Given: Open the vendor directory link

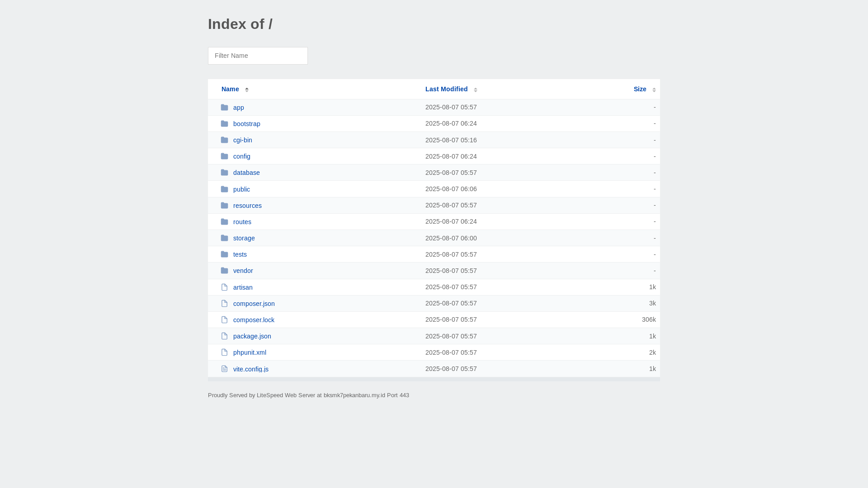Looking at the screenshot, I should [x=243, y=271].
